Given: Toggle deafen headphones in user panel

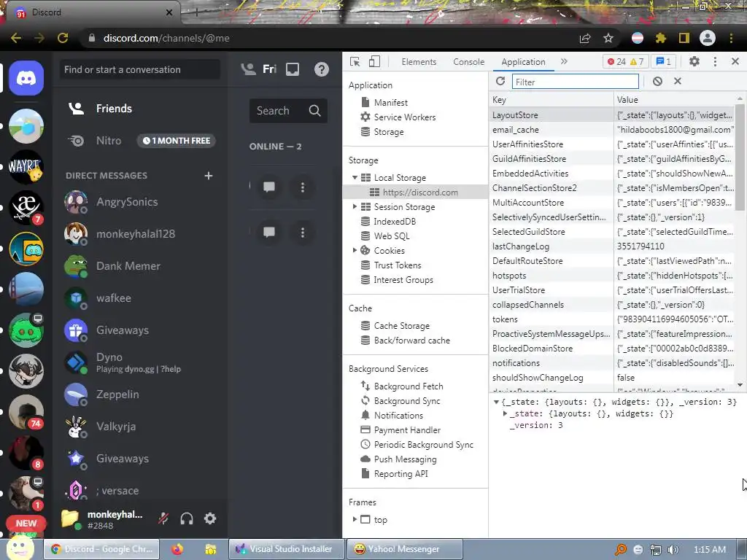Looking at the screenshot, I should (x=187, y=518).
